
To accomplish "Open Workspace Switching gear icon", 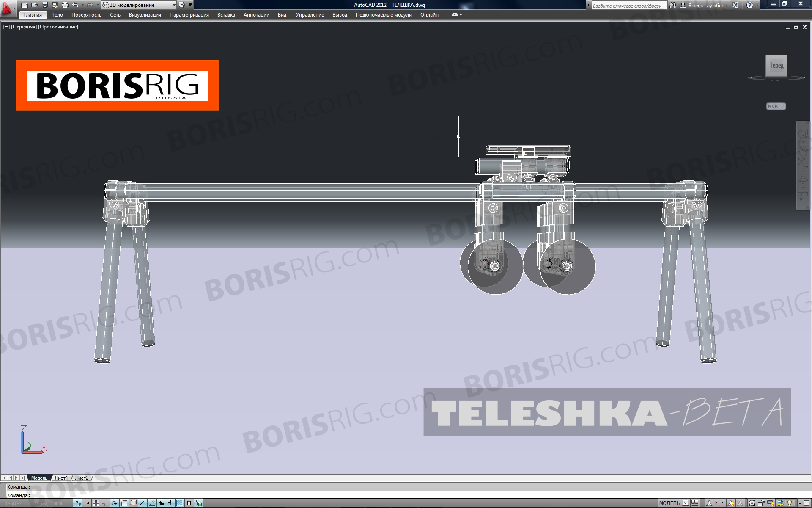I will pyautogui.click(x=752, y=503).
